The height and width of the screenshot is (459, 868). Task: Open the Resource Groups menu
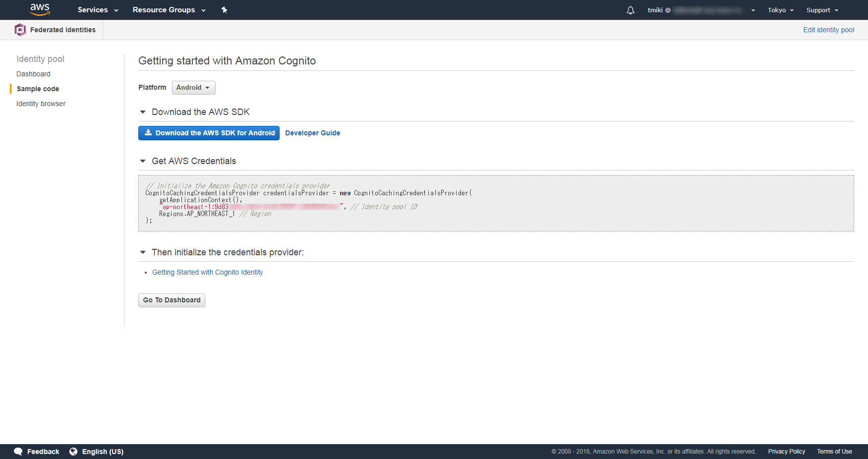coord(169,10)
